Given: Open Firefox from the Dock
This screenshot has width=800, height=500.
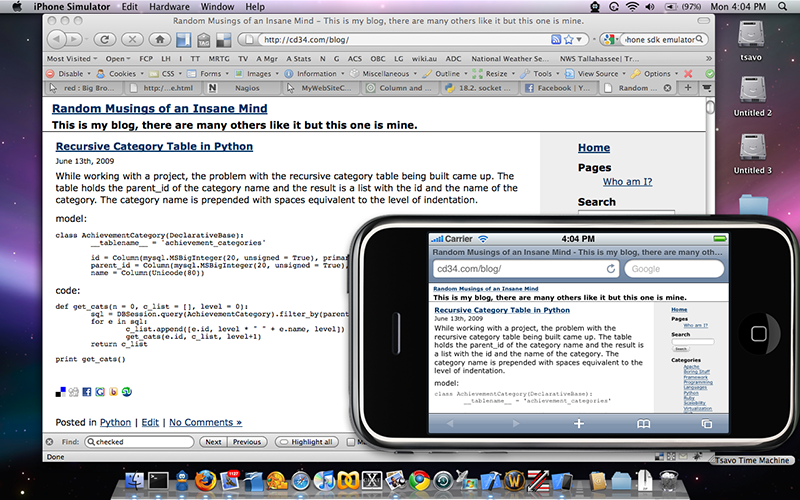Looking at the screenshot, I should coord(206,481).
